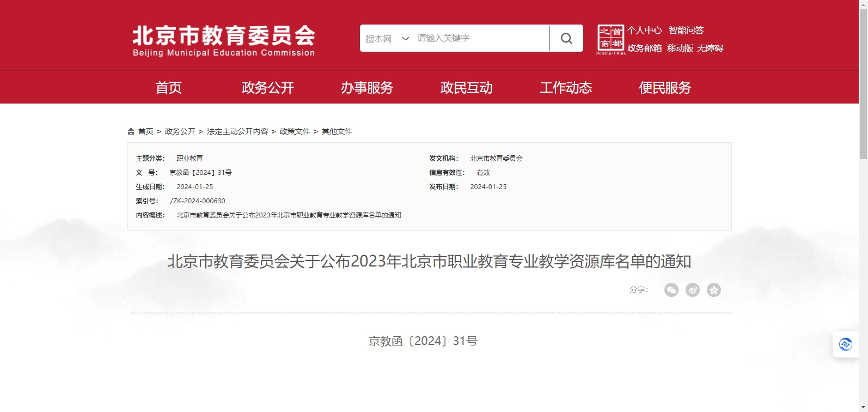Viewport: 868px width, 412px height.
Task: Expand the 搜本网 search scope dropdown
Action: 387,39
